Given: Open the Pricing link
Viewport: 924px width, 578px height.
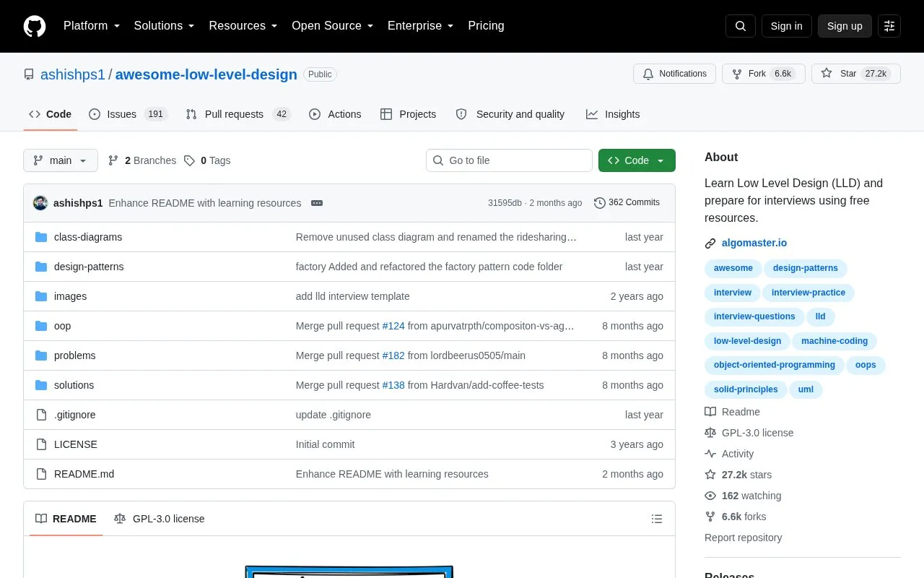Looking at the screenshot, I should click(486, 26).
